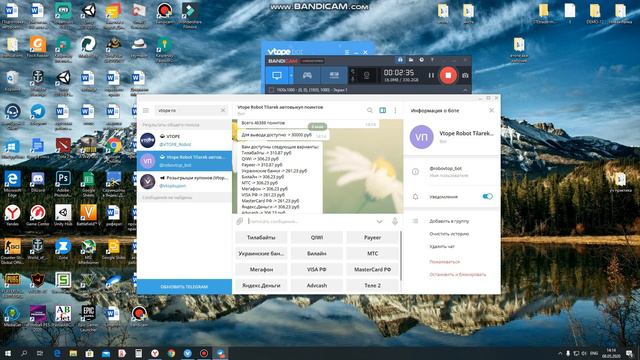This screenshot has height=360, width=640.
Task: Click Добавить в группу option
Action: coord(449,221)
